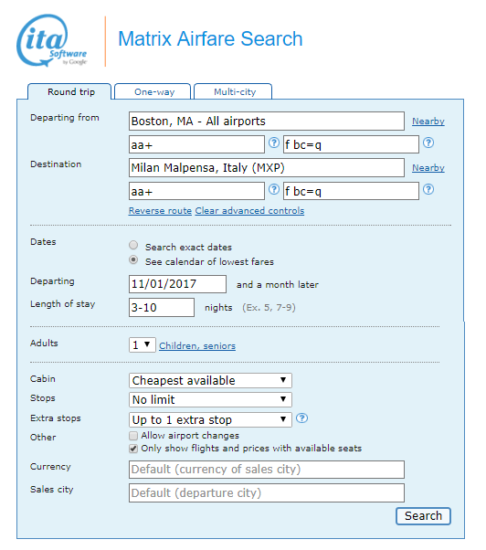486x550 pixels.
Task: Click the Departing date input field
Action: [x=177, y=284]
